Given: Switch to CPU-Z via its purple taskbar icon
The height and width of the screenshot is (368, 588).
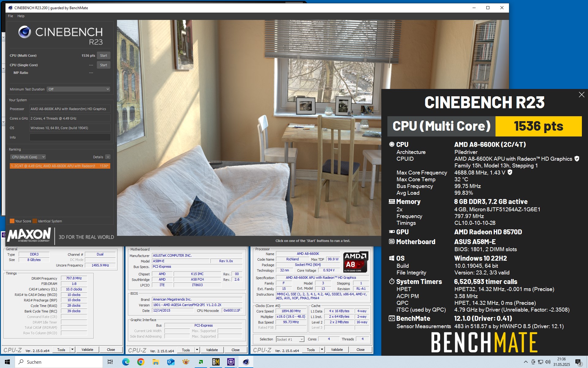Looking at the screenshot, I should 231,362.
